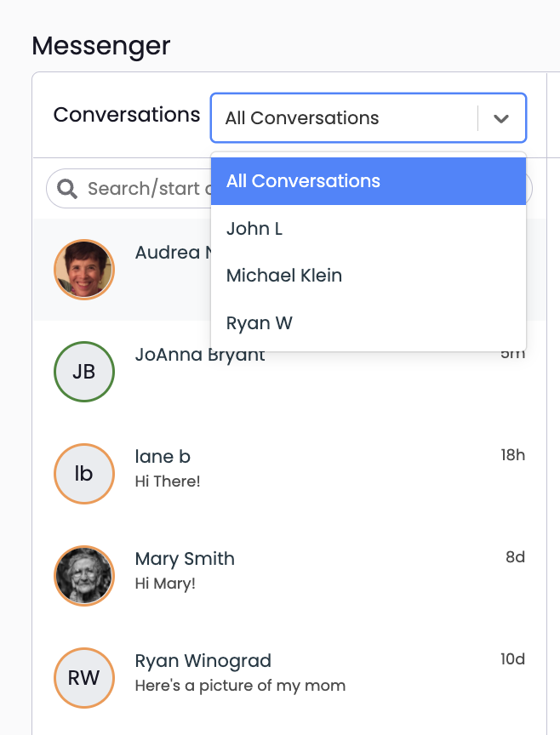Click the RW initials avatar
Screen dimensions: 560x735
tap(84, 678)
